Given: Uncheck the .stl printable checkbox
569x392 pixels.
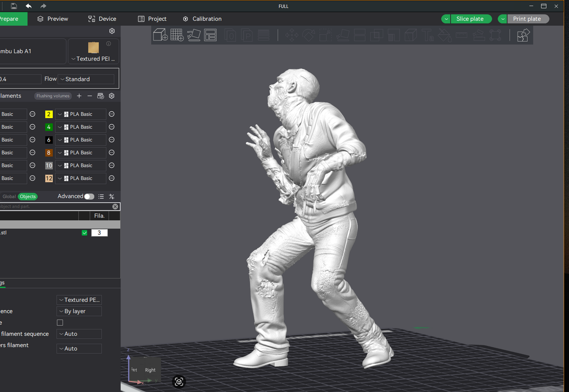Looking at the screenshot, I should [85, 233].
